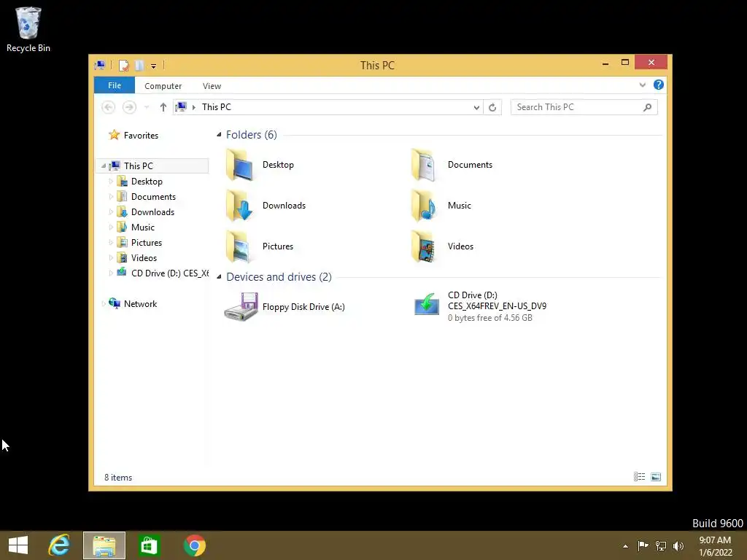Launch Internet Explorer from taskbar
The height and width of the screenshot is (560, 747).
[60, 545]
